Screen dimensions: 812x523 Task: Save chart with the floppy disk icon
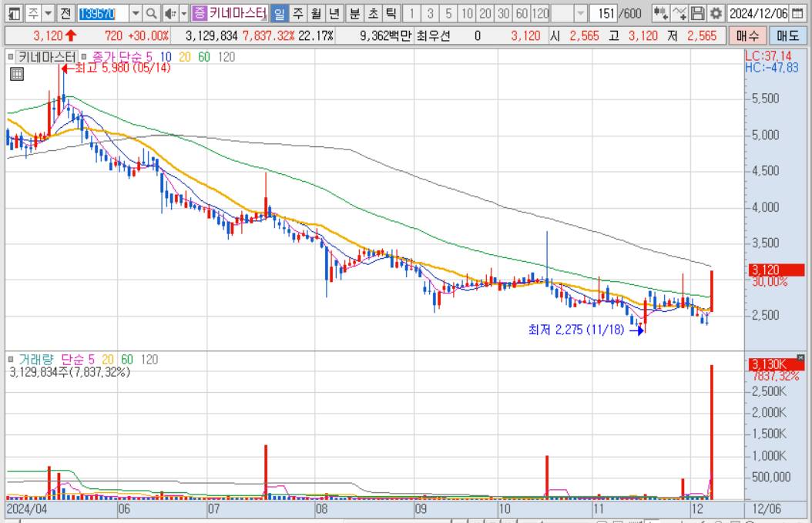click(697, 13)
